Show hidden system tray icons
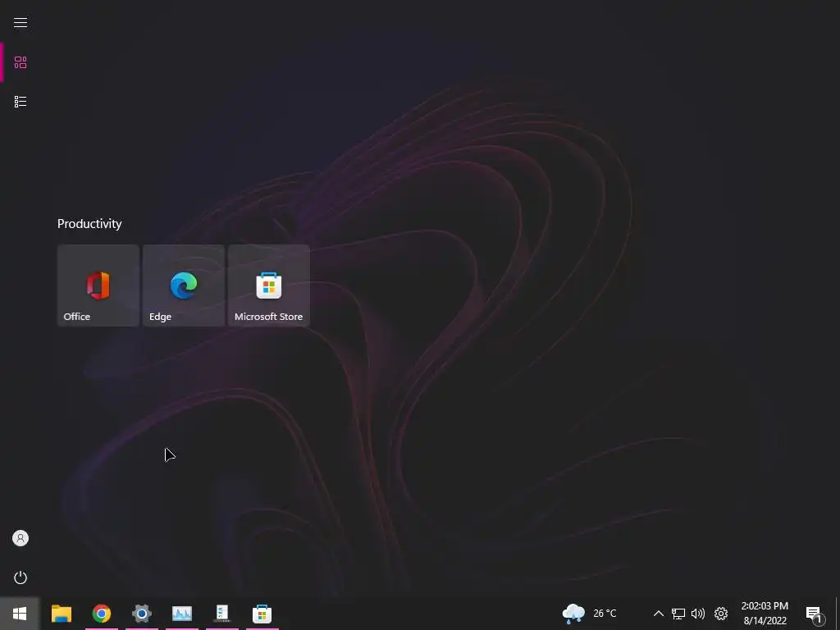840x630 pixels. [x=659, y=614]
